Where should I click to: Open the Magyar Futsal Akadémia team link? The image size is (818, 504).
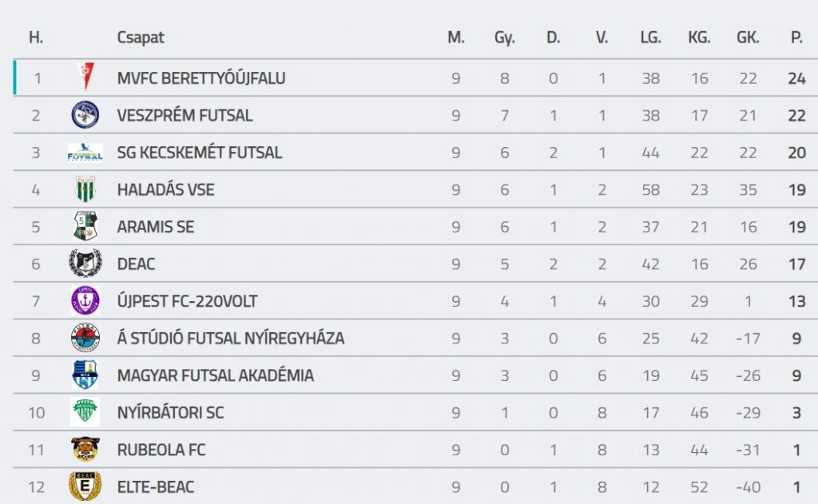(215, 375)
